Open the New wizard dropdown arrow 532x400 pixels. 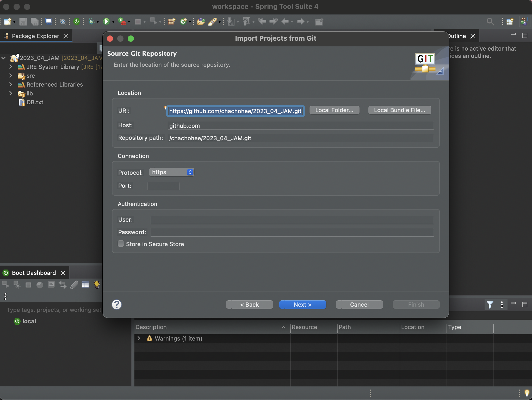(14, 22)
